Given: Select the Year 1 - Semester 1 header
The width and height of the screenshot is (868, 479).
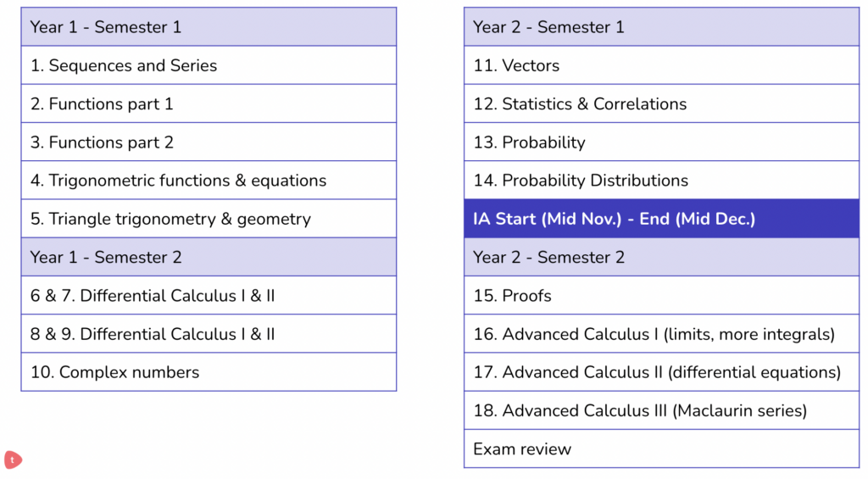Looking at the screenshot, I should 209,26.
